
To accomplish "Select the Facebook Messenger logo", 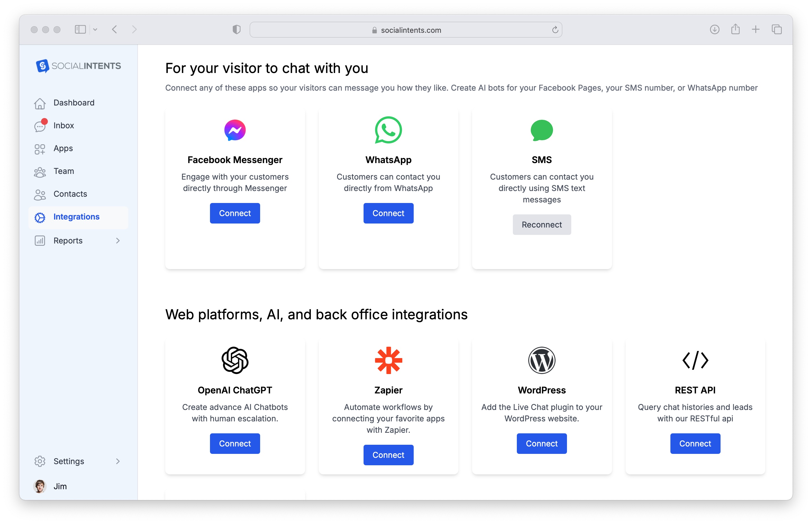I will tap(235, 130).
